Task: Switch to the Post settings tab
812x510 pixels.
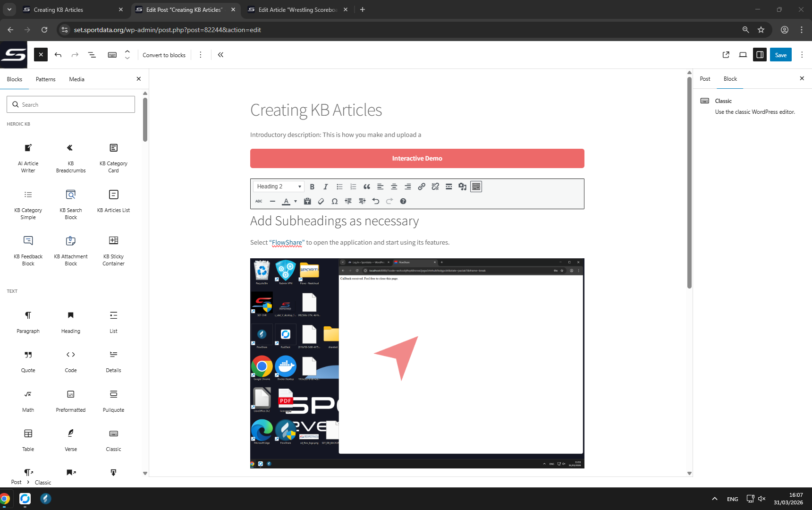Action: 705,79
